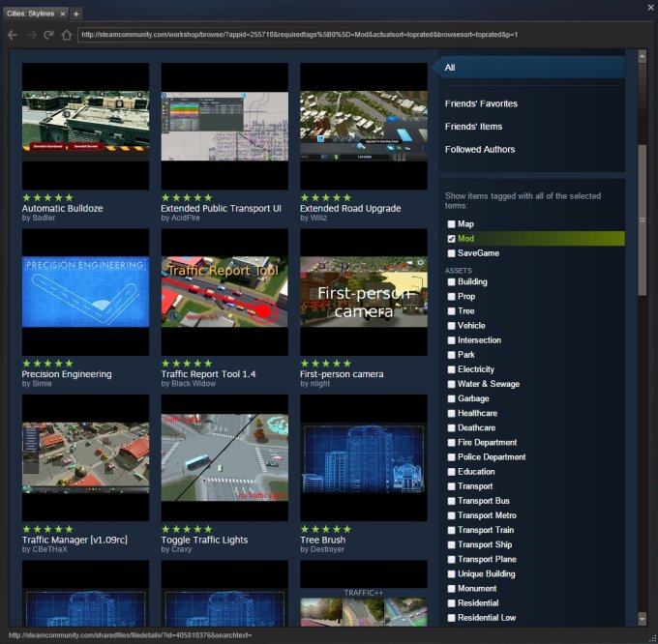Screen dimensions: 658x644
Task: Check the Water & Sewage filter
Action: click(451, 384)
